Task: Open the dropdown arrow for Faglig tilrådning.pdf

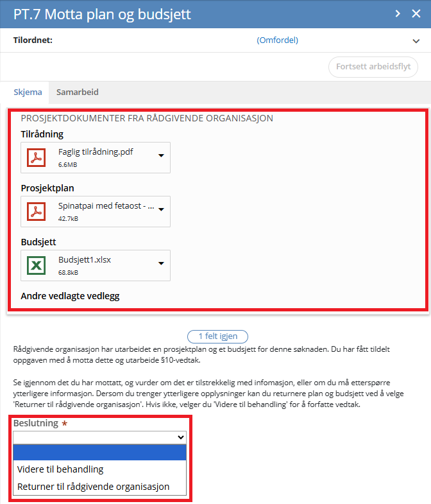Action: point(161,155)
